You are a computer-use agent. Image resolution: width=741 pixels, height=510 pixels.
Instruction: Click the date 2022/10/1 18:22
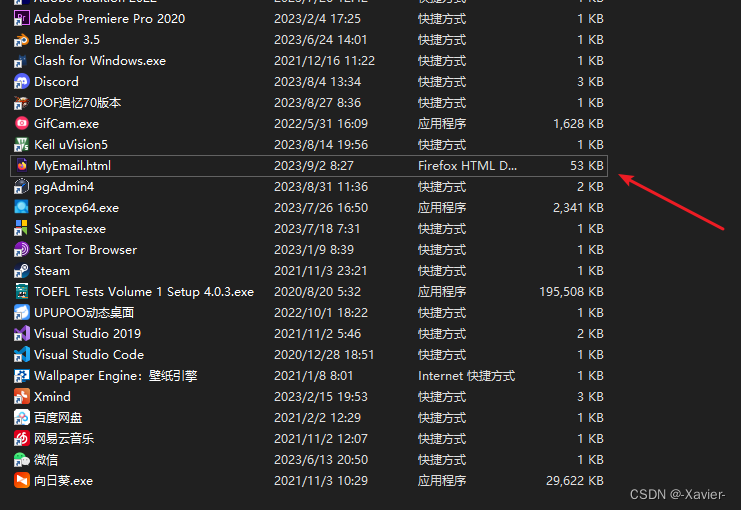(x=321, y=312)
